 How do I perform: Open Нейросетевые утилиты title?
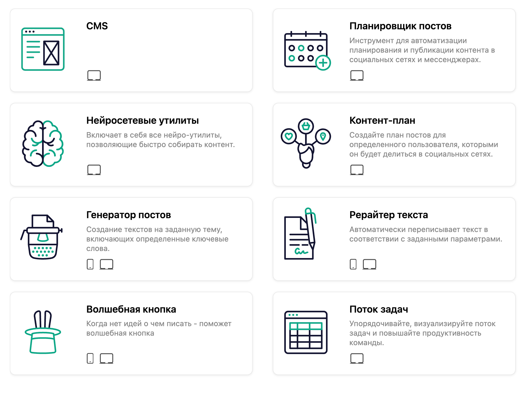tap(142, 120)
